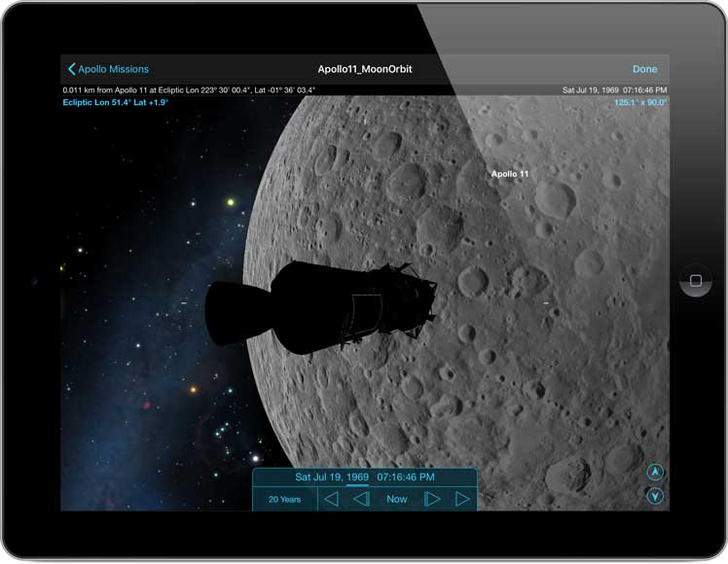Screen dimensions: 728x564
Task: Tap the distance from Apollo 11 info line
Action: click(189, 90)
